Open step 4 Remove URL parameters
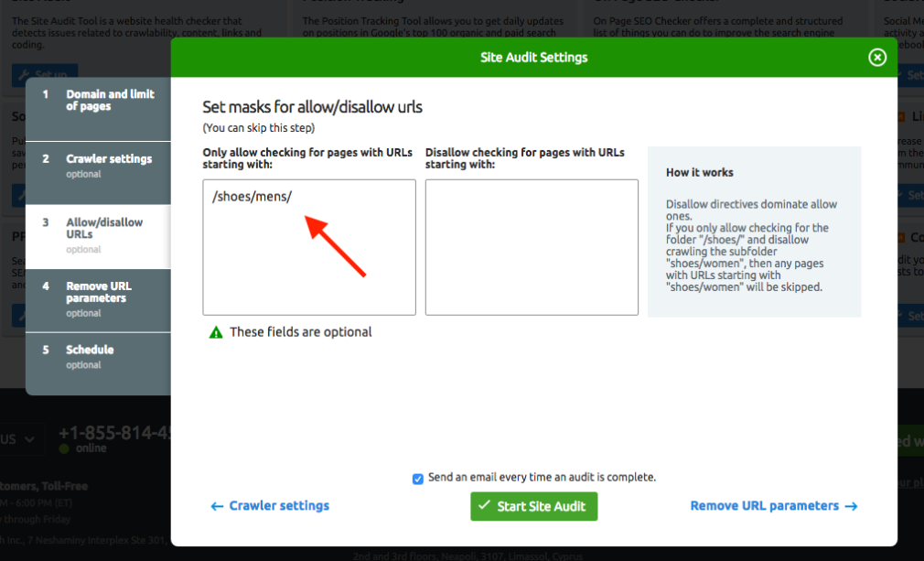 tap(99, 300)
